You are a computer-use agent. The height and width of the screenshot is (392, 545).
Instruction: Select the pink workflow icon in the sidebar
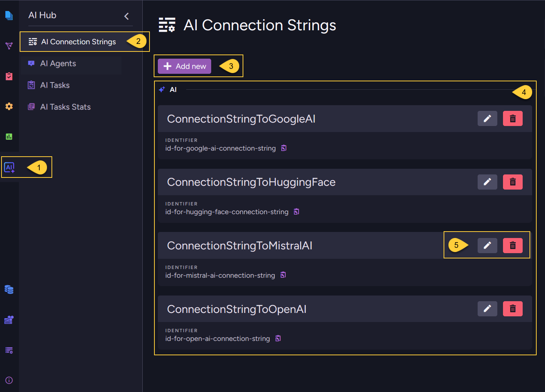(9, 46)
